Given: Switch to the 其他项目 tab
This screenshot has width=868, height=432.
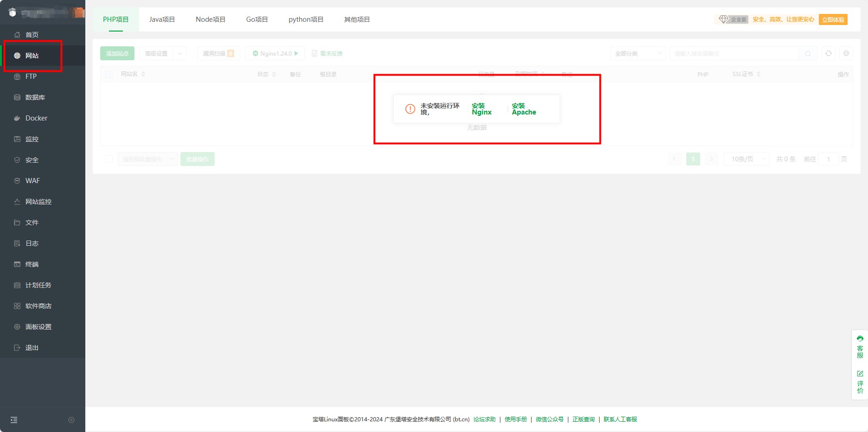Looking at the screenshot, I should 357,19.
